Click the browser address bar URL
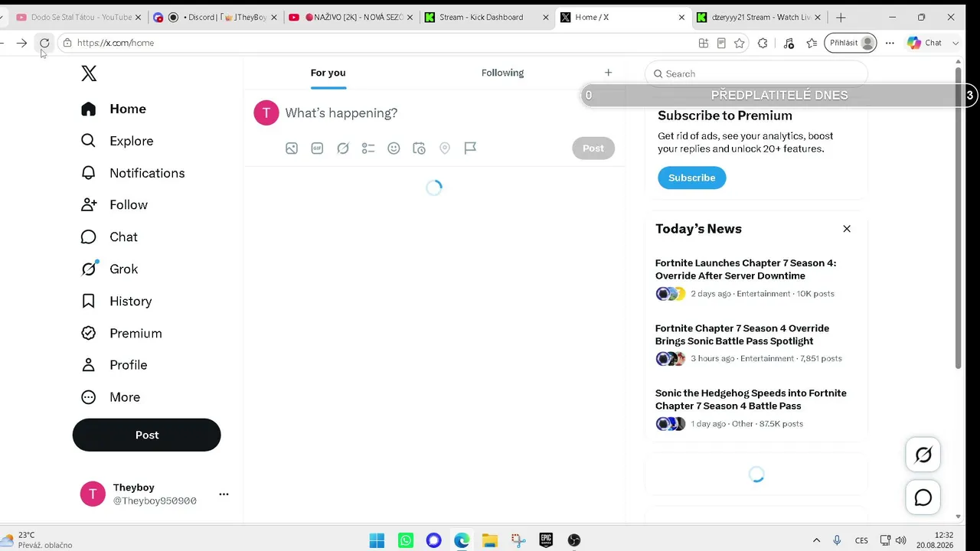 pyautogui.click(x=116, y=43)
